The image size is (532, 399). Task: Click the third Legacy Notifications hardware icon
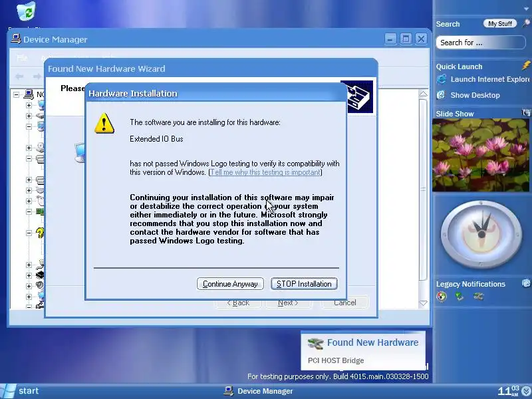pos(478,297)
